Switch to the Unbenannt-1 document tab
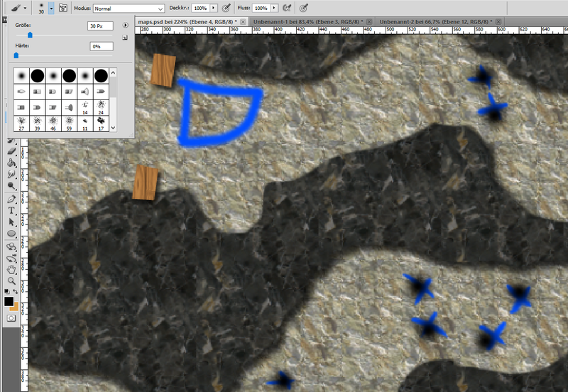Screen dimensions: 568x392 306,23
